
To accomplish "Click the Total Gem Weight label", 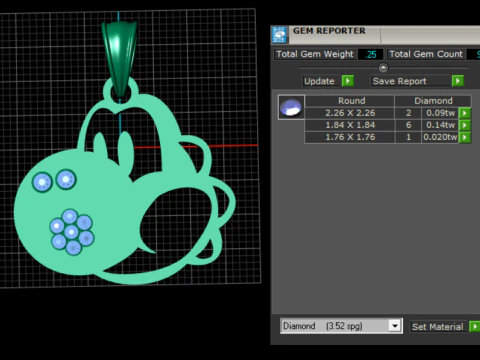I will click(315, 54).
